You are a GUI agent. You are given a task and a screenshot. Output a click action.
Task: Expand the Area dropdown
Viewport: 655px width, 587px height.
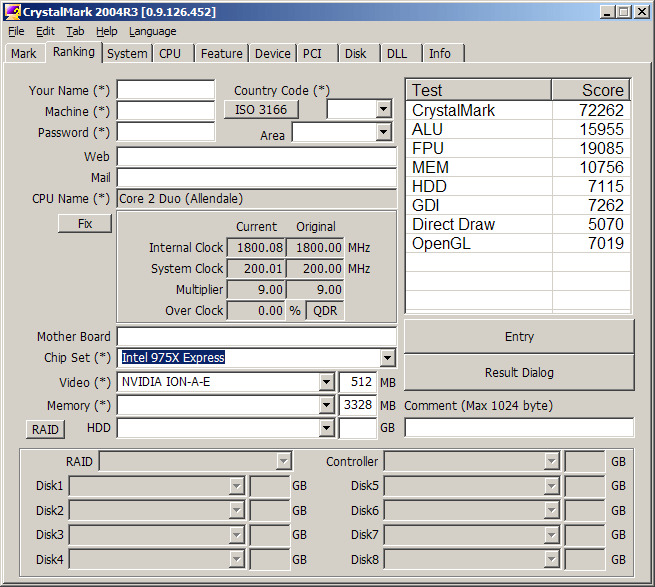point(383,132)
